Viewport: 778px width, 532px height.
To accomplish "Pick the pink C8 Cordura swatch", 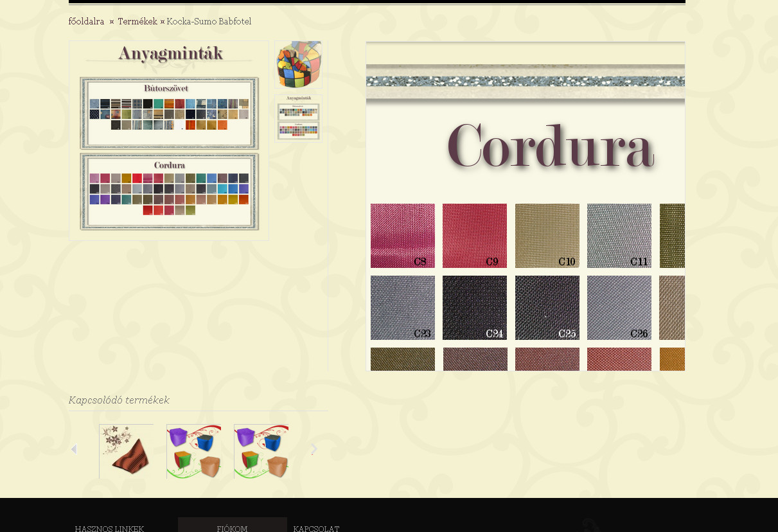I will pyautogui.click(x=403, y=236).
